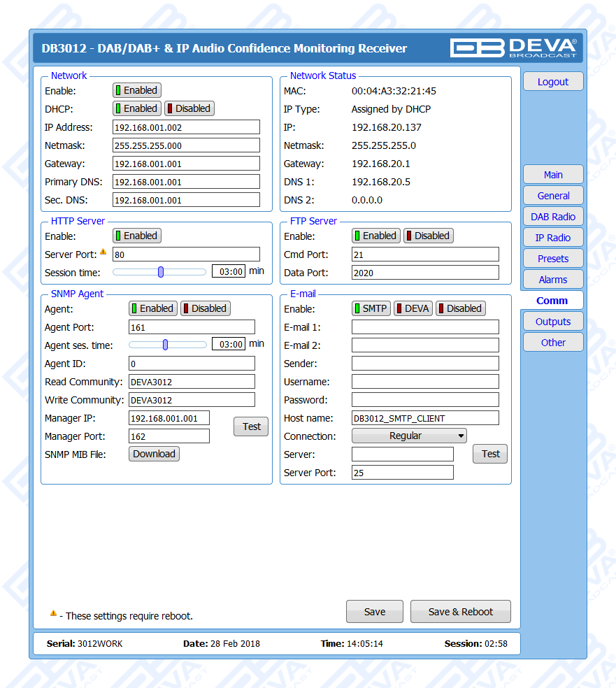Click the warning icon beside Server Port
The image size is (616, 688).
point(103,252)
